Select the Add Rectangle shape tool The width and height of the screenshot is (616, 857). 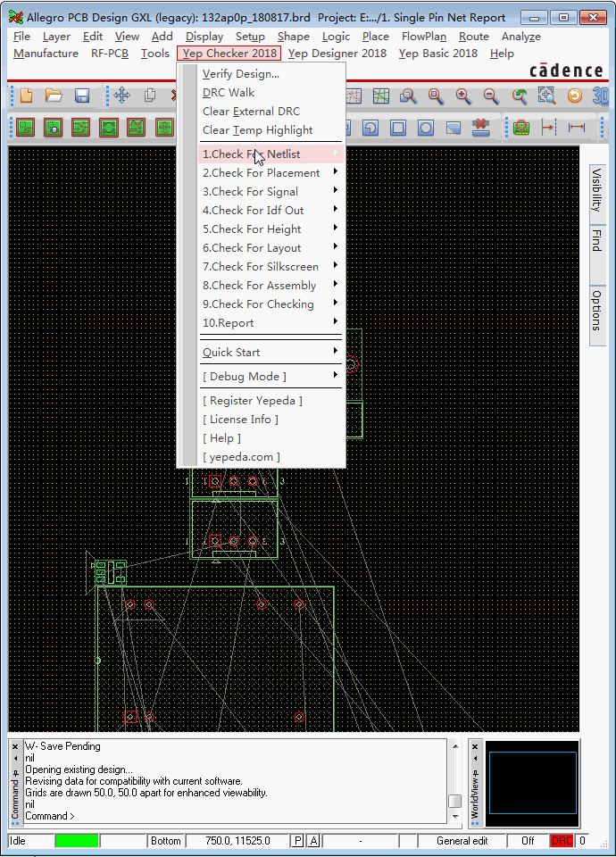click(x=398, y=128)
